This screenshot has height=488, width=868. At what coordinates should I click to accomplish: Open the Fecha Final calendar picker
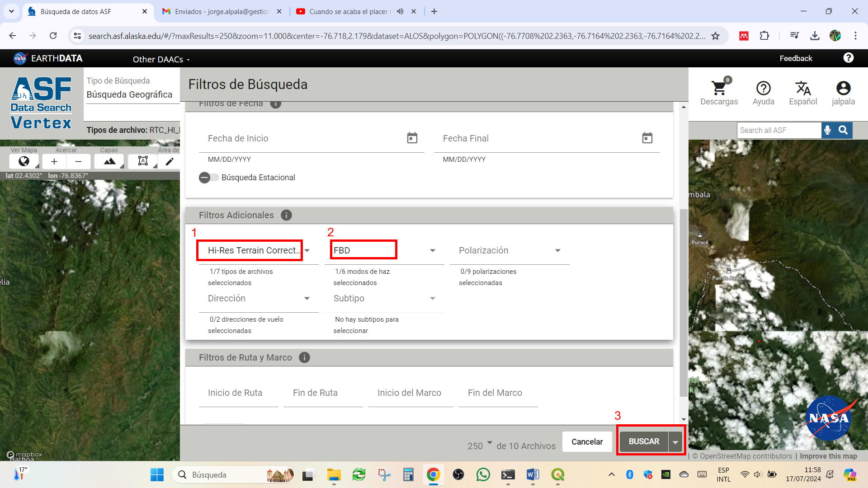pyautogui.click(x=647, y=138)
